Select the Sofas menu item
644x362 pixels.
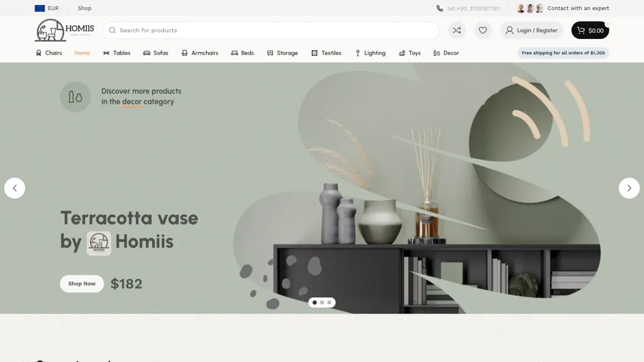(x=156, y=53)
